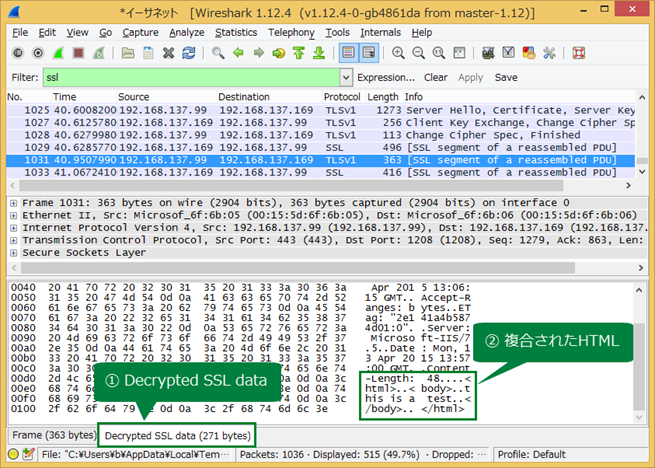Zoom in on packet text
The width and height of the screenshot is (655, 468).
coord(398,53)
